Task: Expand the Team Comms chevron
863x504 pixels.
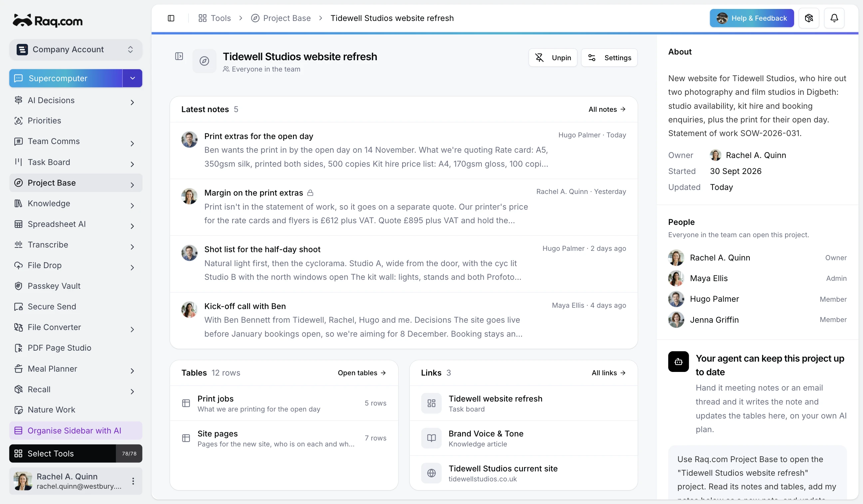Action: 132,143
